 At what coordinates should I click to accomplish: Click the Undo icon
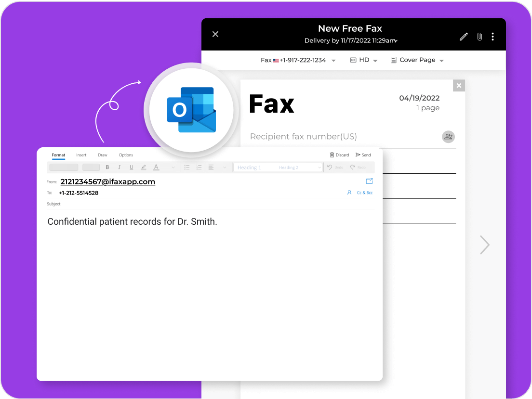334,167
